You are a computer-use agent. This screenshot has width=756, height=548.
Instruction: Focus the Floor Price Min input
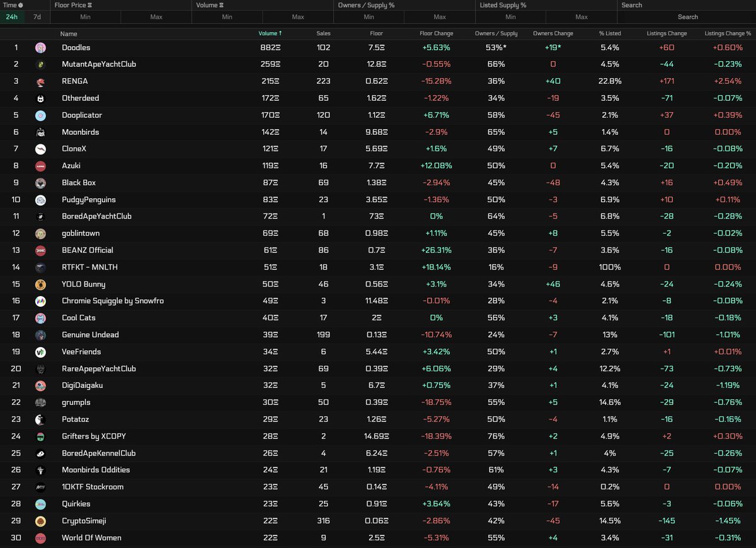tap(85, 17)
